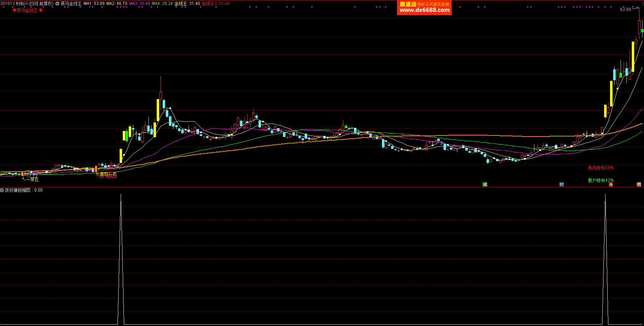
Task: Click the red 黑马启动 signal label
Action: tap(108, 176)
